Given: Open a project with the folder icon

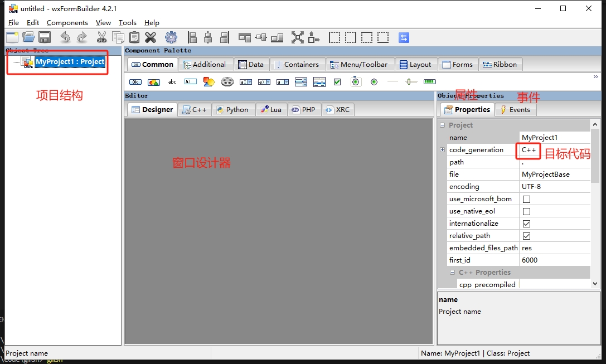Looking at the screenshot, I should coord(28,37).
